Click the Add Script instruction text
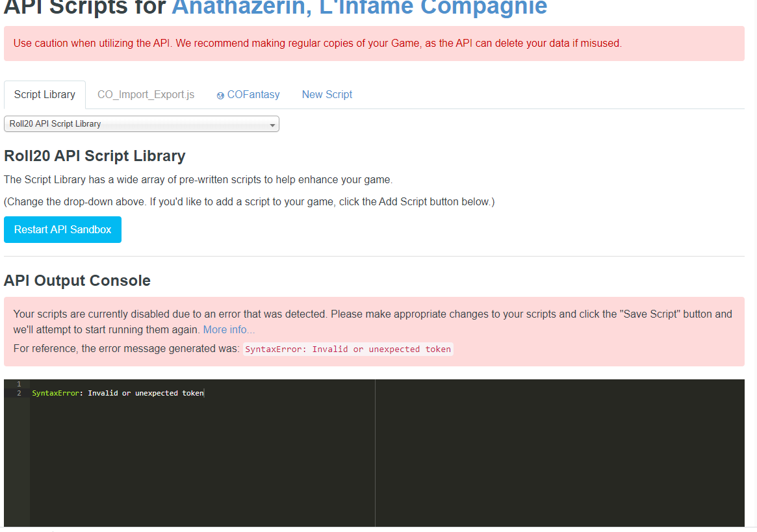This screenshot has width=757, height=532. point(249,202)
